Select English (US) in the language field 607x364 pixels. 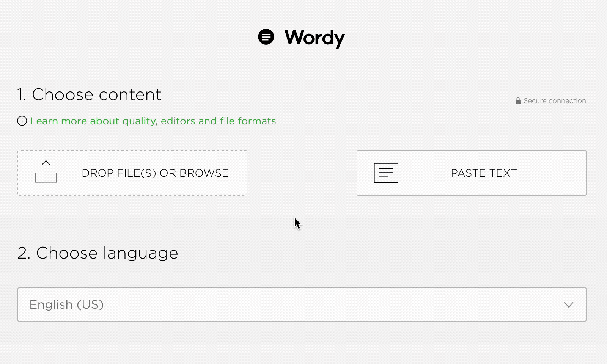[67, 304]
